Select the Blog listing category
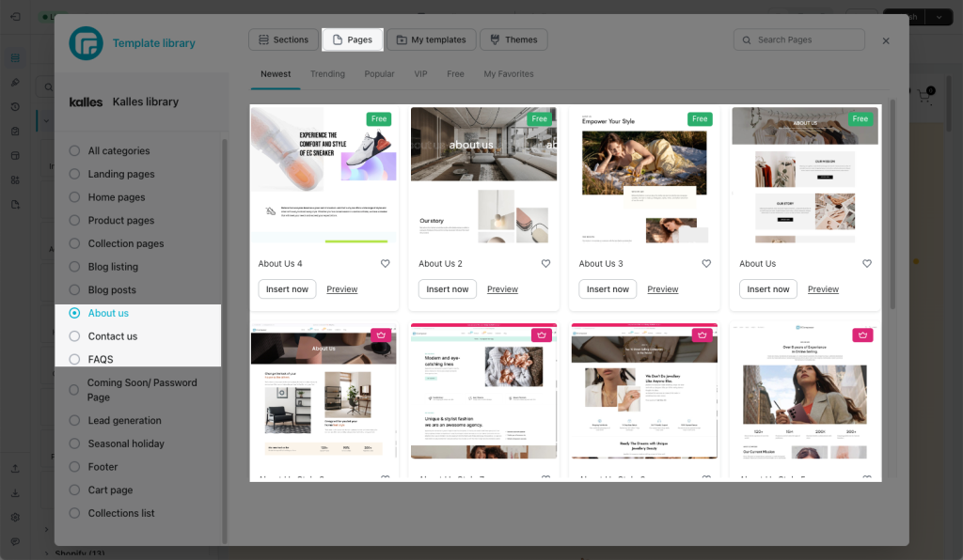This screenshot has height=560, width=963. (x=74, y=267)
